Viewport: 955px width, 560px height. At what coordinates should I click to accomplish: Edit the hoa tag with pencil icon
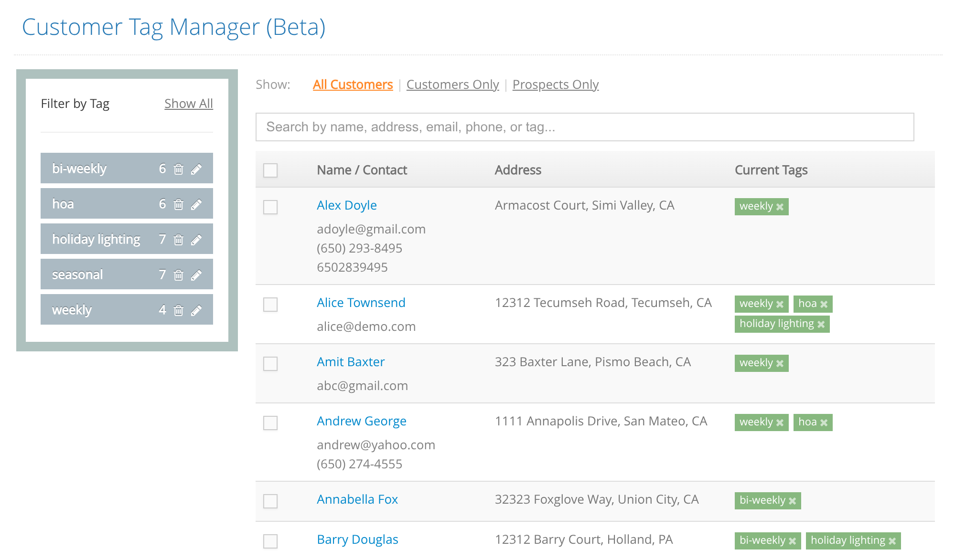[196, 204]
